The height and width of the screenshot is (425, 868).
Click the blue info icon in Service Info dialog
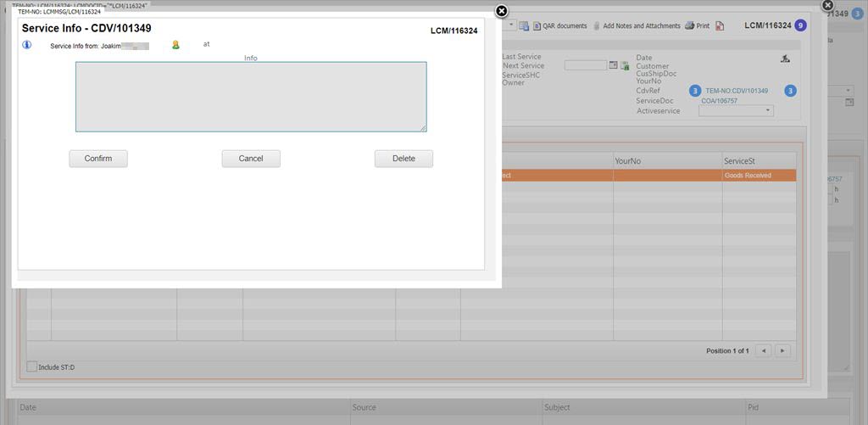point(26,45)
